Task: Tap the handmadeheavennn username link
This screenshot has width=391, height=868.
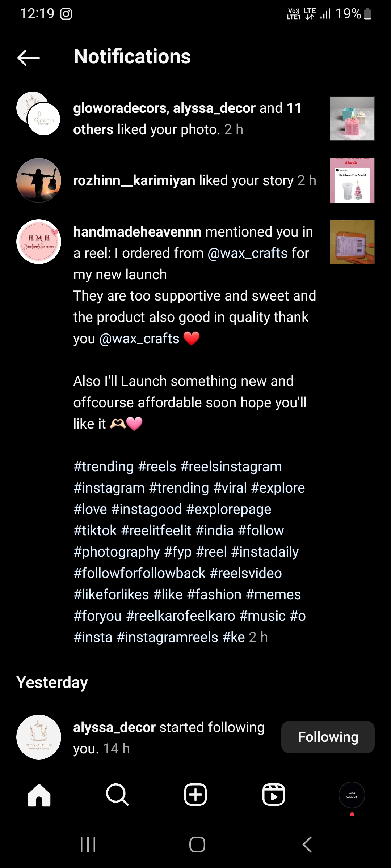Action: (x=137, y=232)
